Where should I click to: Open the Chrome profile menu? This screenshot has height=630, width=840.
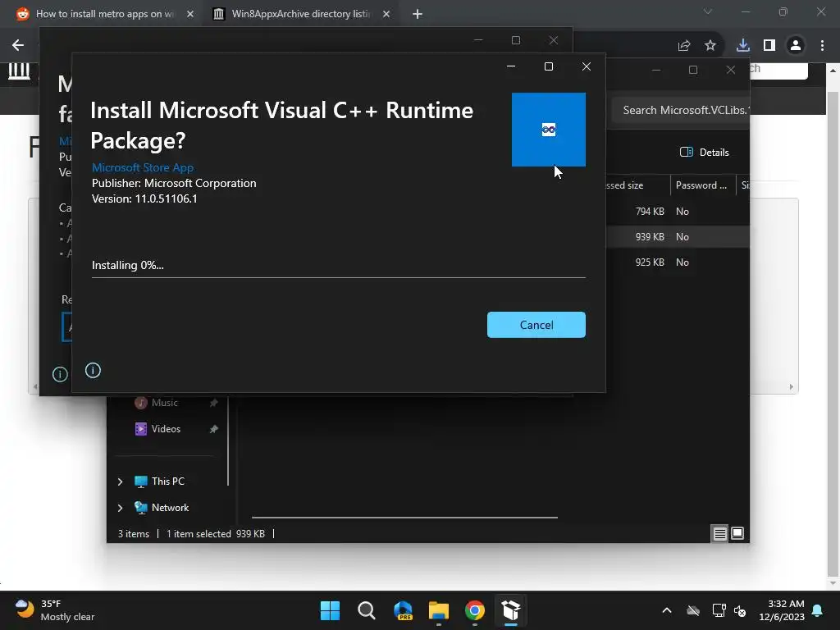[796, 46]
